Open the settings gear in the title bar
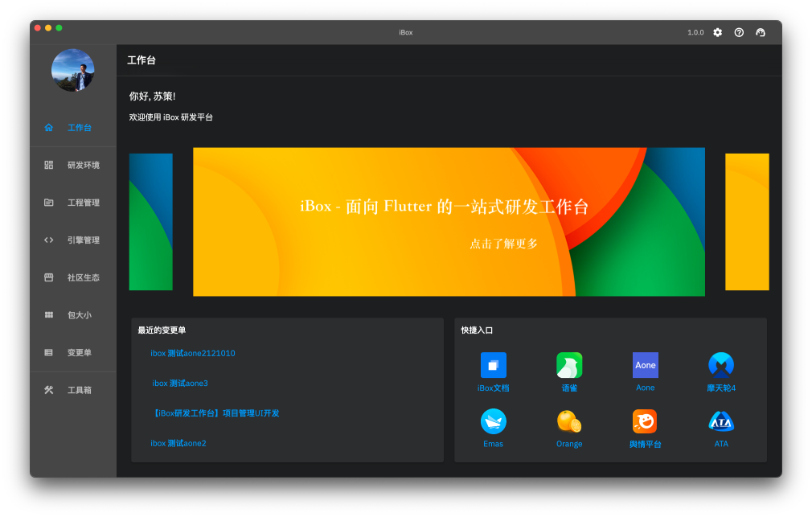This screenshot has height=517, width=812. pos(717,32)
